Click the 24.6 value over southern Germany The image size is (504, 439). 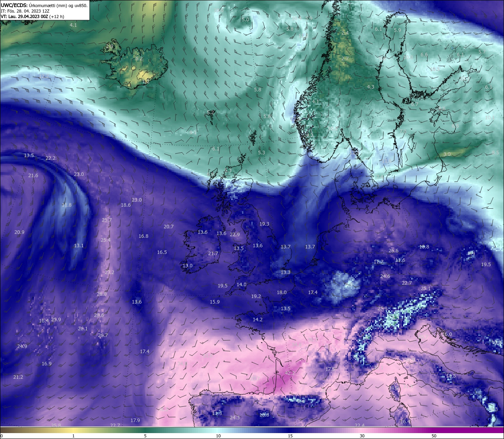[x=385, y=276]
